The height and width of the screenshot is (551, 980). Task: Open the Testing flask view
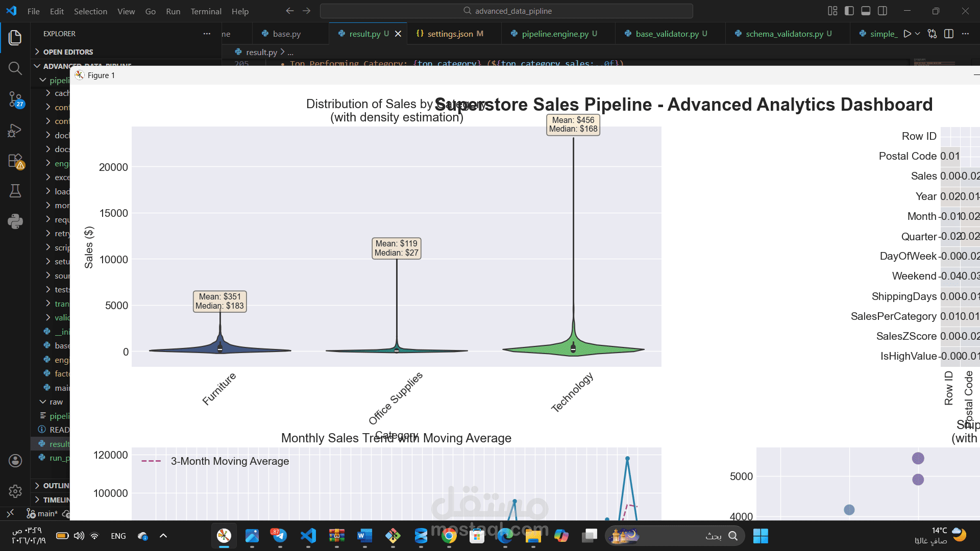tap(15, 191)
